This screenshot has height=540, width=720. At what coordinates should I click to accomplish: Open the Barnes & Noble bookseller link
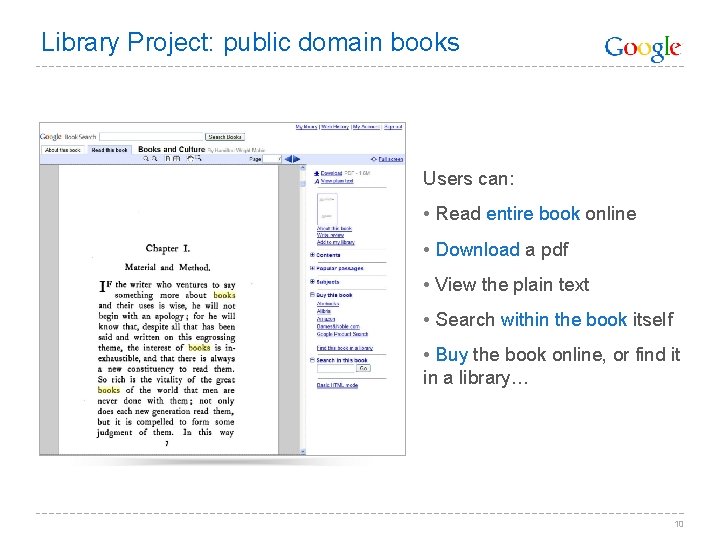click(338, 326)
